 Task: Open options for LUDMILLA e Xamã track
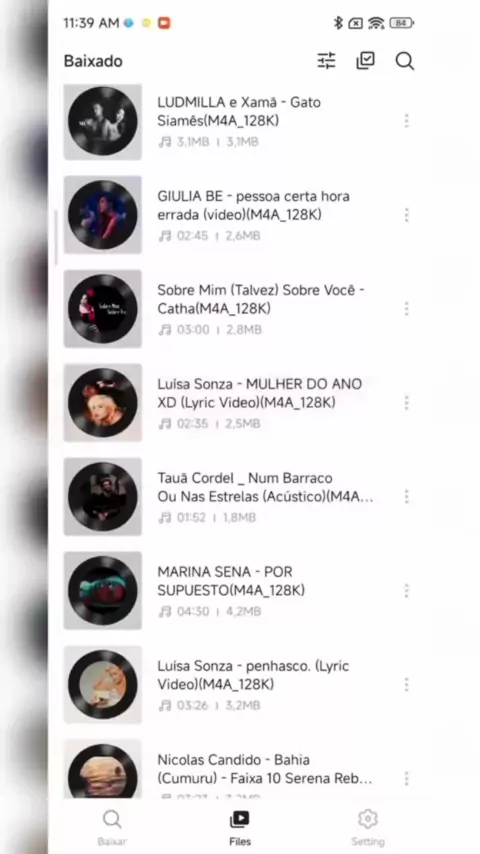[x=406, y=121]
